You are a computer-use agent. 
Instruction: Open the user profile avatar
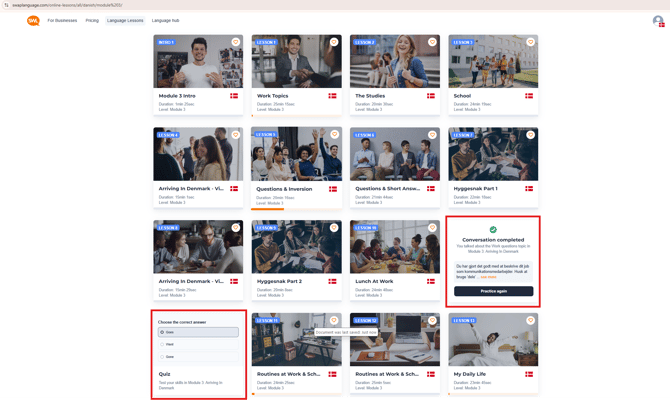(x=657, y=20)
